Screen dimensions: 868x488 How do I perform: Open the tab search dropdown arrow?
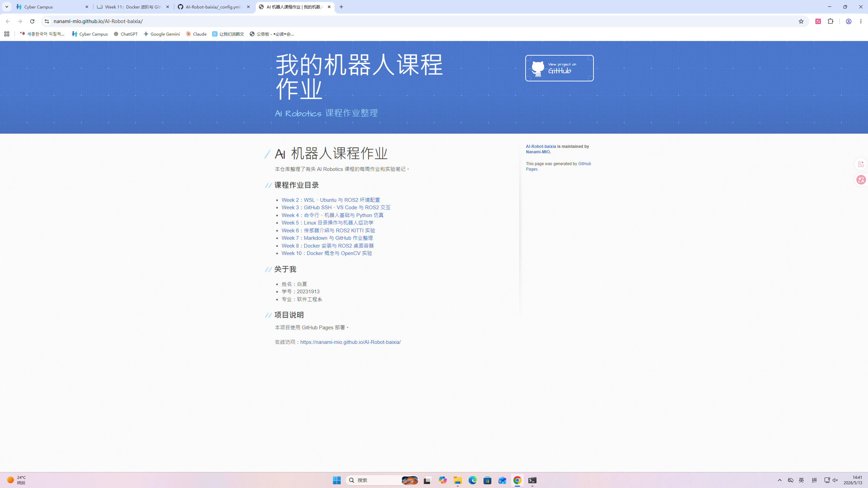tap(6, 7)
